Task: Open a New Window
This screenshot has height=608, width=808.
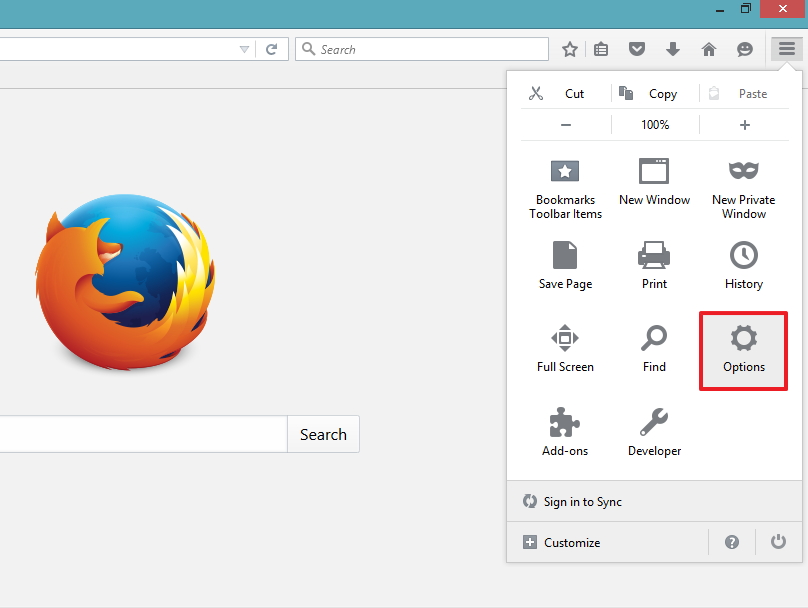Action: pos(654,185)
